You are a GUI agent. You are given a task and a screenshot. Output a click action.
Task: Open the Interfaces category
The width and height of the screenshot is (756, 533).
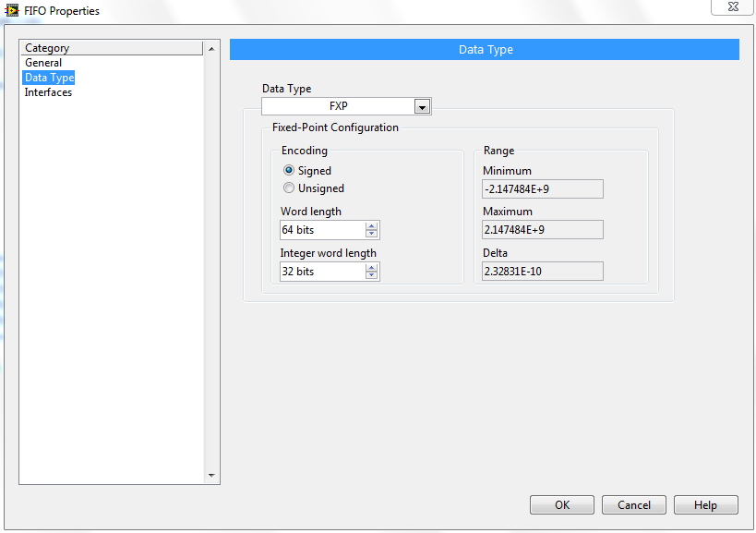coord(48,92)
